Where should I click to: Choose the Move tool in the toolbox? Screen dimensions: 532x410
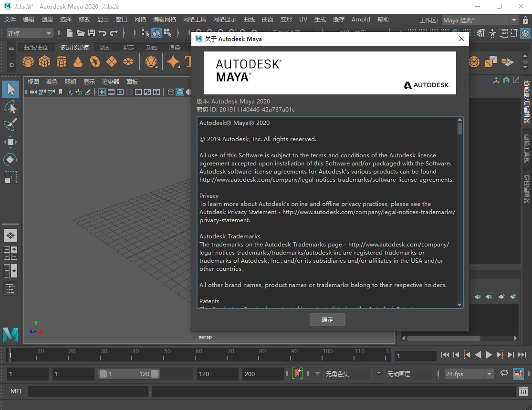click(10, 142)
